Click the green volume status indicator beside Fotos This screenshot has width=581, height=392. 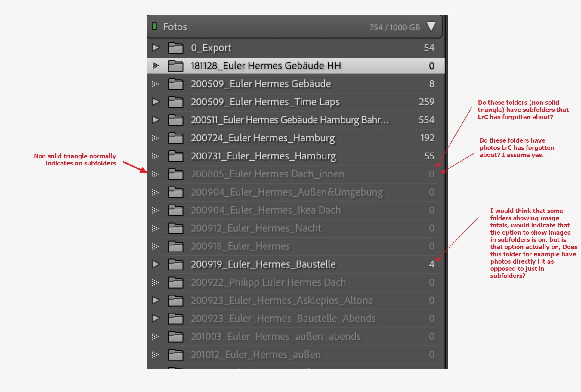point(154,26)
